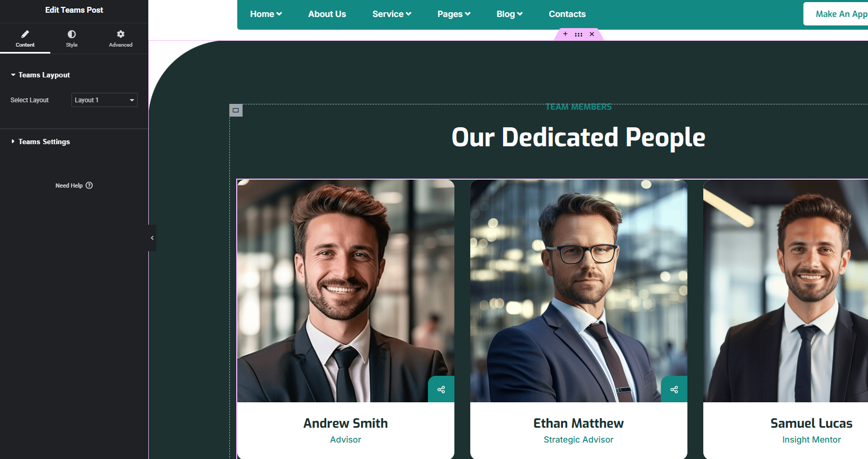Click Andrew Smith's profile photo
Screen dimensions: 868x459
(x=346, y=291)
